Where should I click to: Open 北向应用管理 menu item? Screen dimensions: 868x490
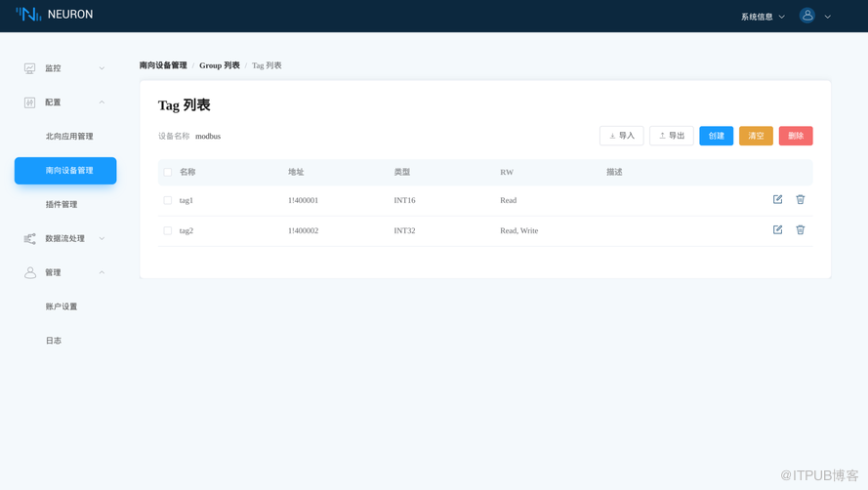click(69, 137)
